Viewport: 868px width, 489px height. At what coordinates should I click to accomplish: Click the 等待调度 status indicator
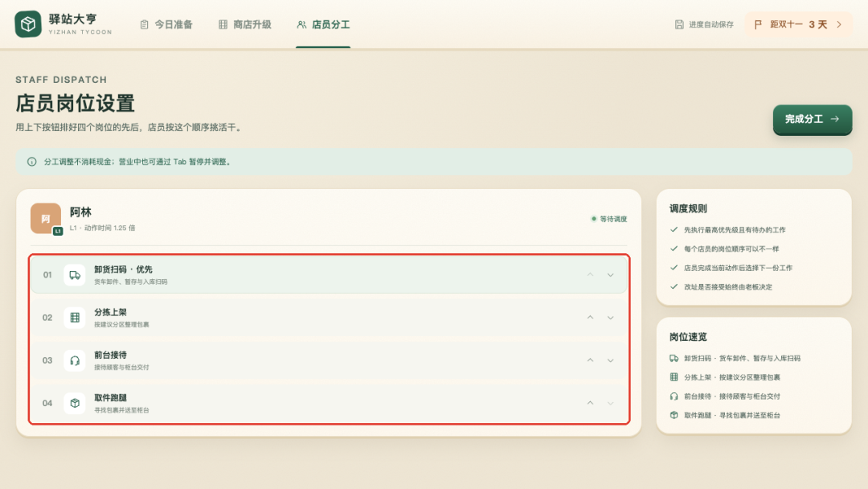pos(609,219)
